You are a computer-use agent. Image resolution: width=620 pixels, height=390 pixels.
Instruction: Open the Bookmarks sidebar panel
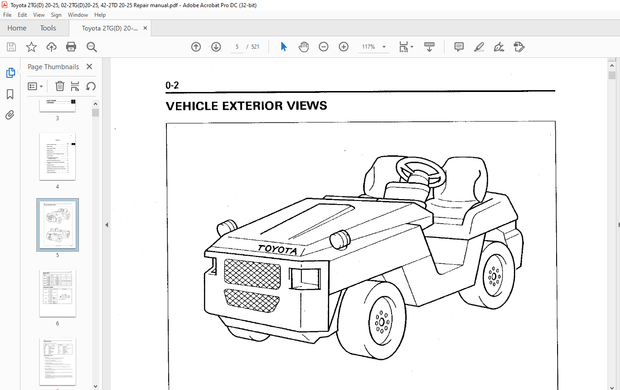(10, 94)
